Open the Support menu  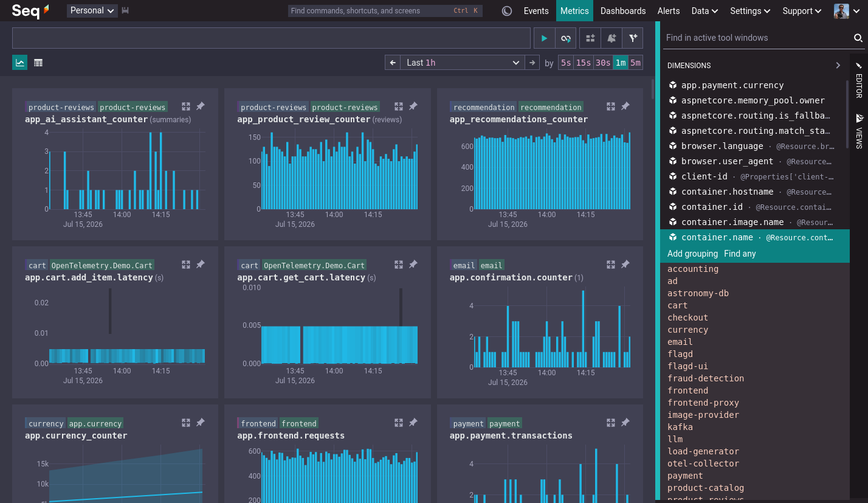[x=802, y=11]
